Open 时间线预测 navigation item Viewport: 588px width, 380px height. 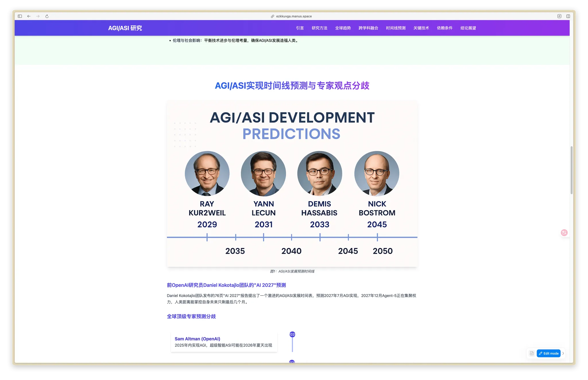click(396, 28)
